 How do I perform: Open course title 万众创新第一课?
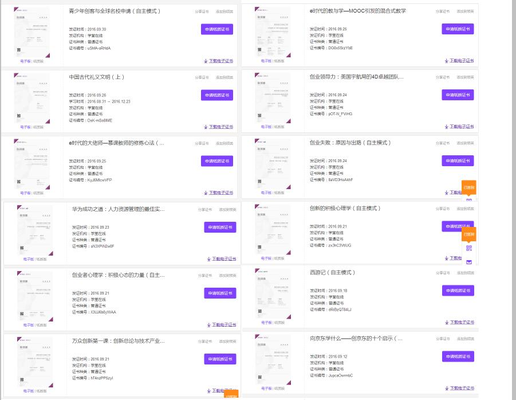click(x=118, y=341)
